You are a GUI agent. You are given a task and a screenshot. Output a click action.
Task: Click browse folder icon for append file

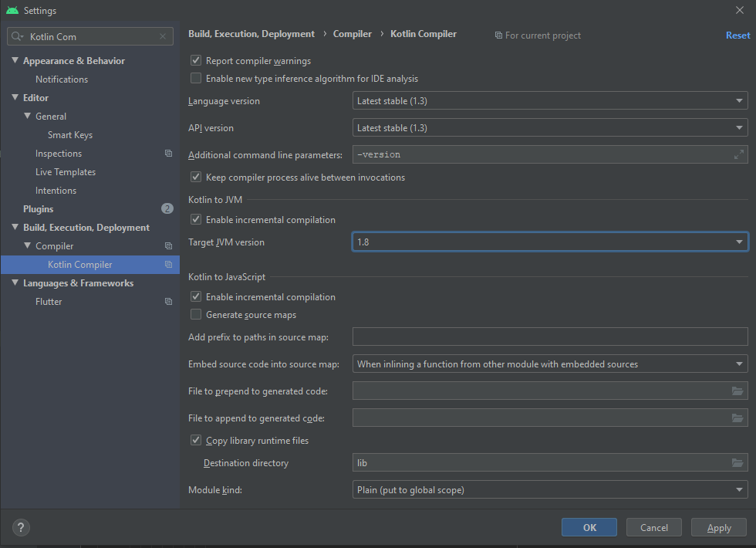click(x=737, y=418)
